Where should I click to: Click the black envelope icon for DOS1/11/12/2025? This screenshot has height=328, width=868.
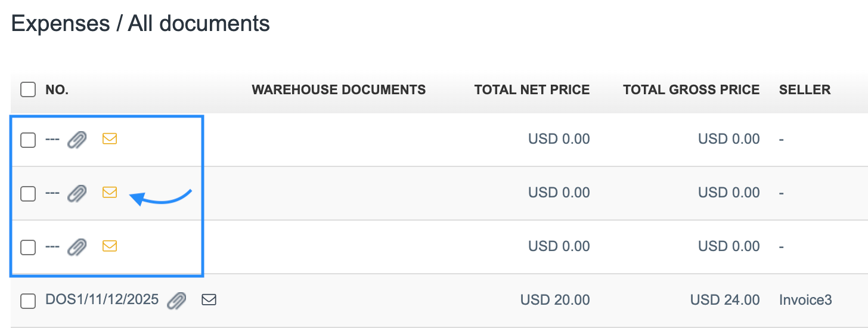[x=209, y=300]
